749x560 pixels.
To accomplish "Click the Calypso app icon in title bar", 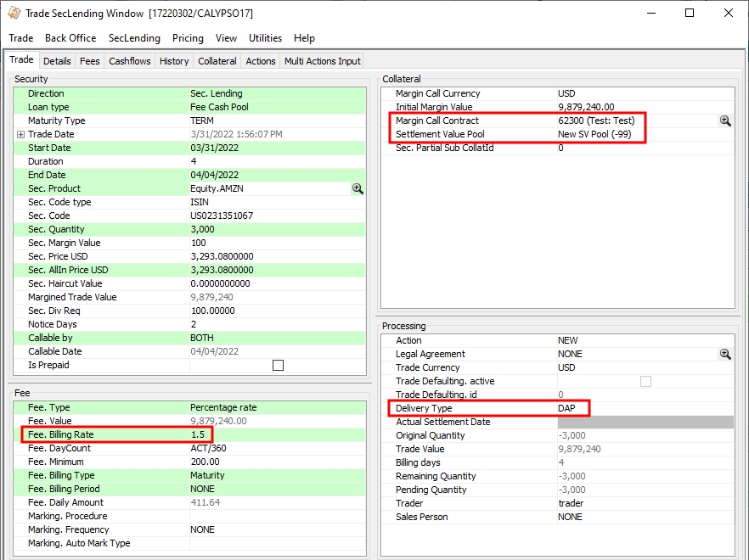I will click(14, 13).
